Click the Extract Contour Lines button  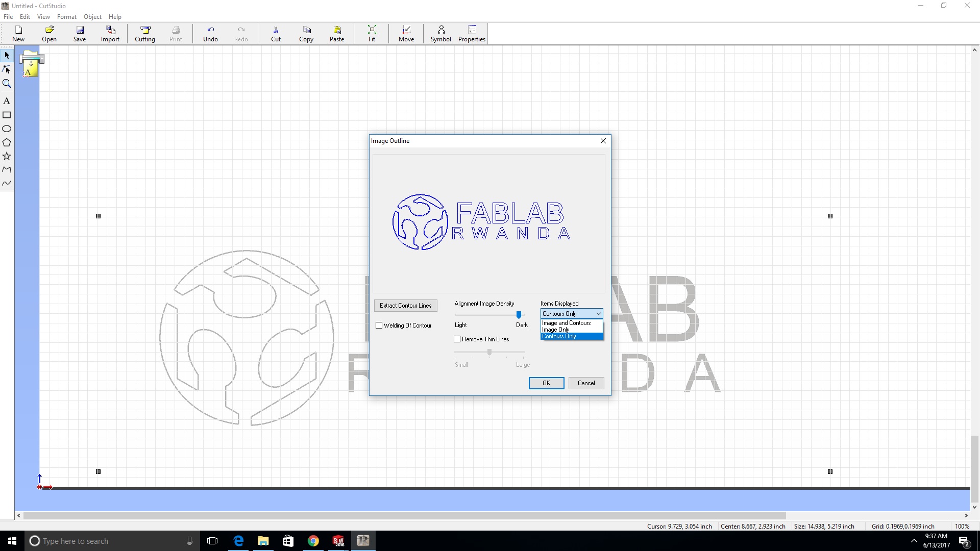[406, 306]
